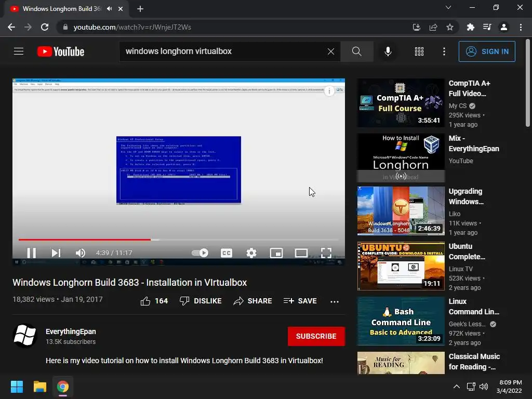
Task: Open the EverythingEpan channel avatar
Action: (x=25, y=336)
